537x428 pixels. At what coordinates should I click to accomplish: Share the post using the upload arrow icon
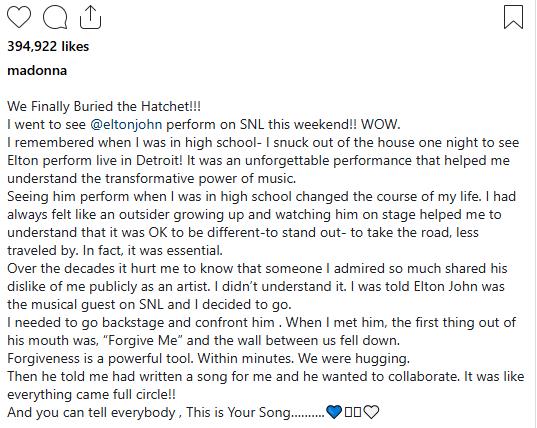[90, 17]
